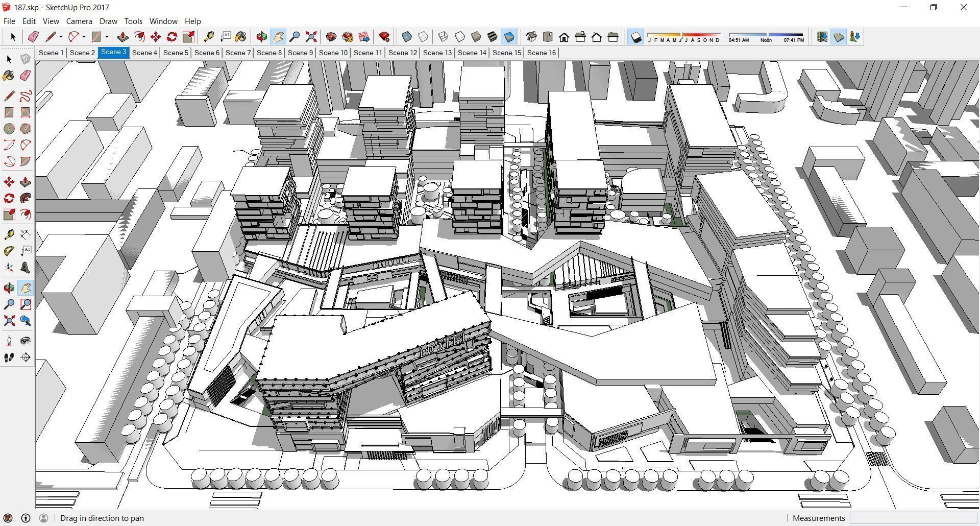The width and height of the screenshot is (980, 526).
Task: Choose the Section Plane tool
Action: 26,357
